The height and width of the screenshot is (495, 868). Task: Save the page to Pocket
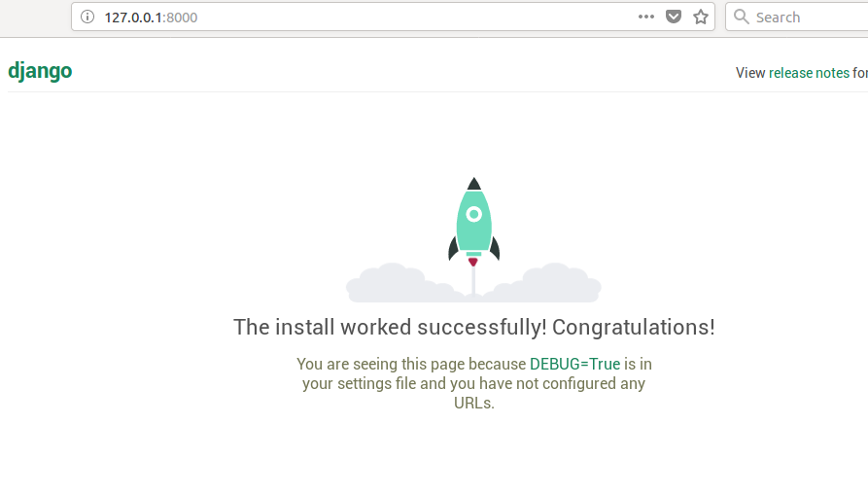point(674,17)
